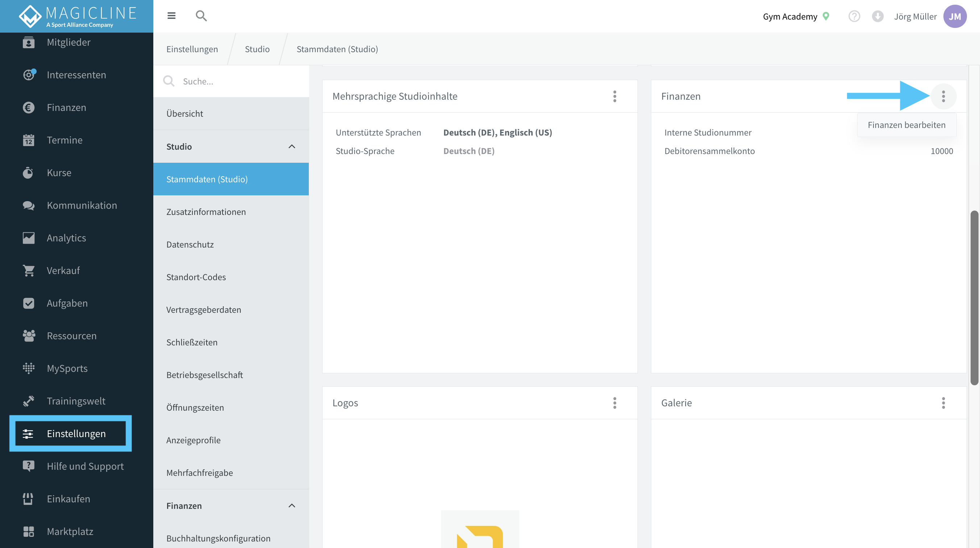Select Stammdaten (Studio) in settings list

click(x=231, y=179)
